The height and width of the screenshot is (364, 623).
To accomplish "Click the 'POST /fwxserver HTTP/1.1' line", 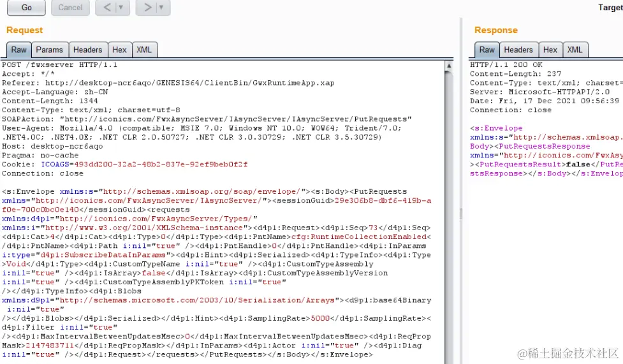I will [x=59, y=64].
